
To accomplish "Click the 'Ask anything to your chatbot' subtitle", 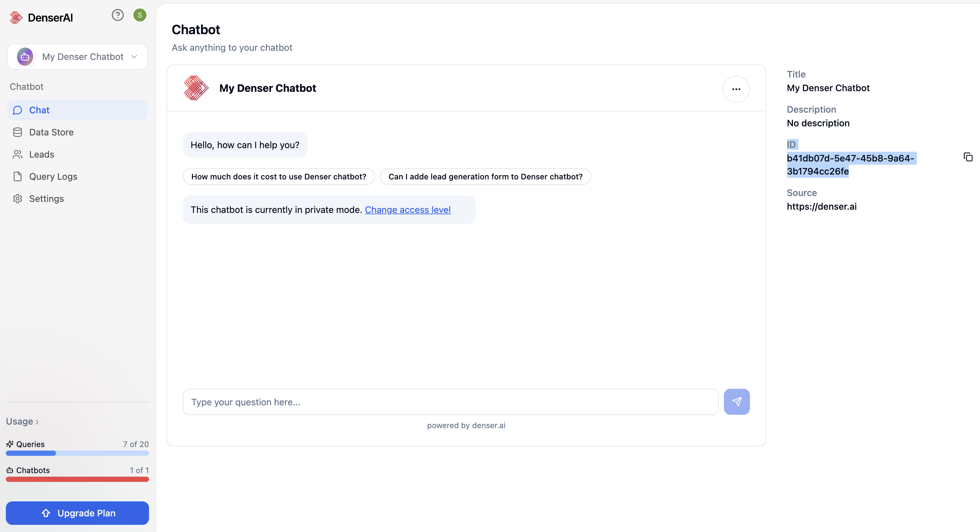I will 232,48.
